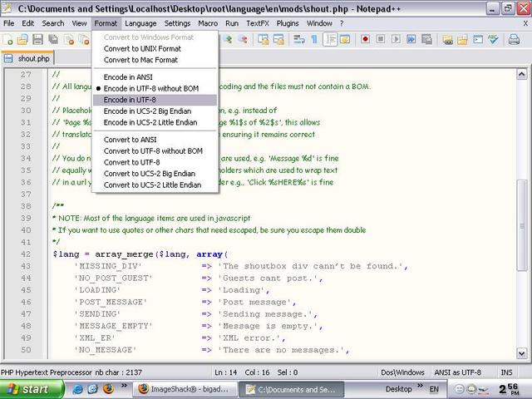Open the Search menu
532x399 pixels.
[53, 23]
